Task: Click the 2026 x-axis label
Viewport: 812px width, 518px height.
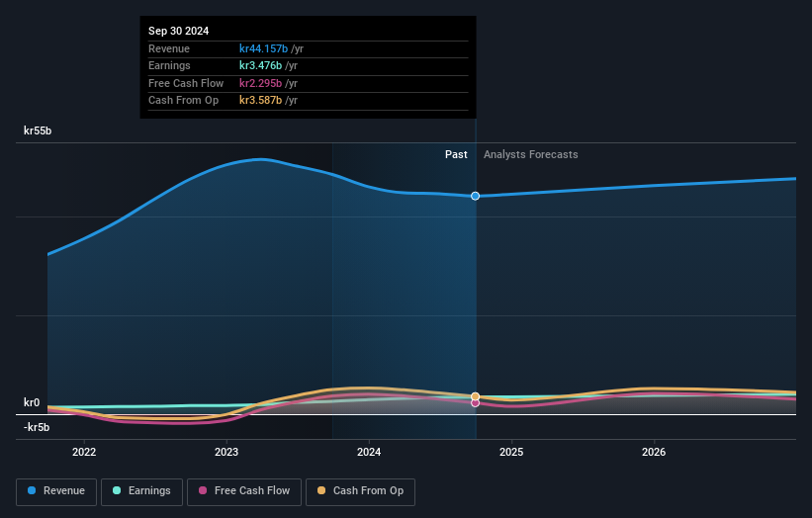Action: click(x=654, y=452)
